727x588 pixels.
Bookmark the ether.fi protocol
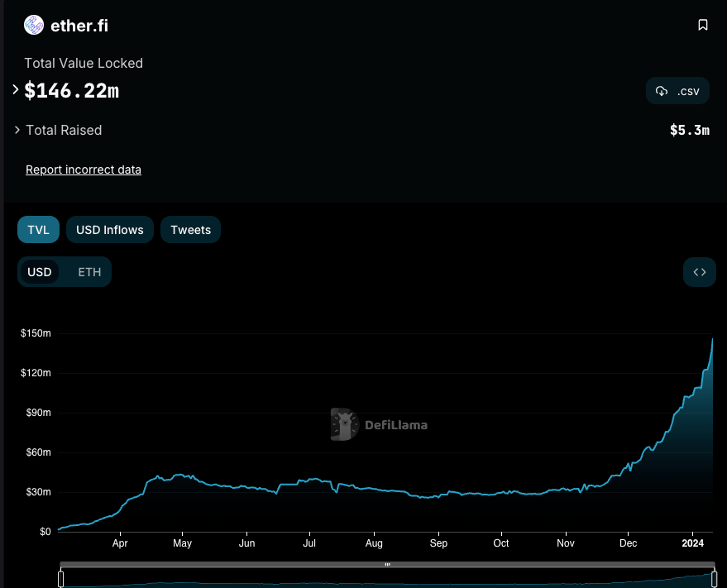coord(703,25)
